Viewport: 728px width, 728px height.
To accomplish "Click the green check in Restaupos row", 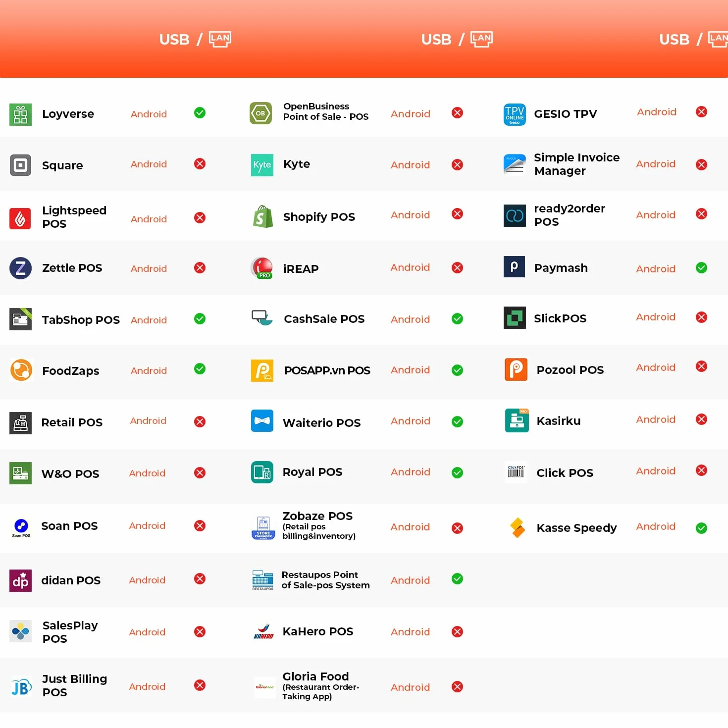I will tap(457, 578).
